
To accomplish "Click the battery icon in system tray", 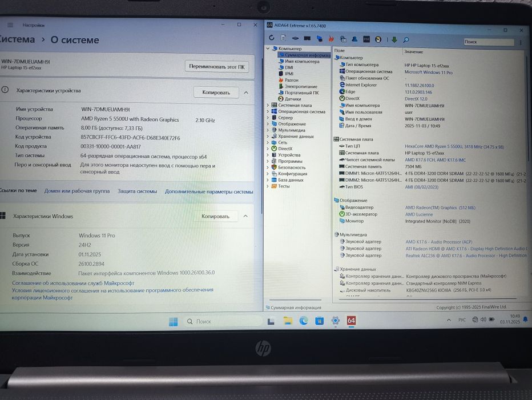I will pos(491,319).
